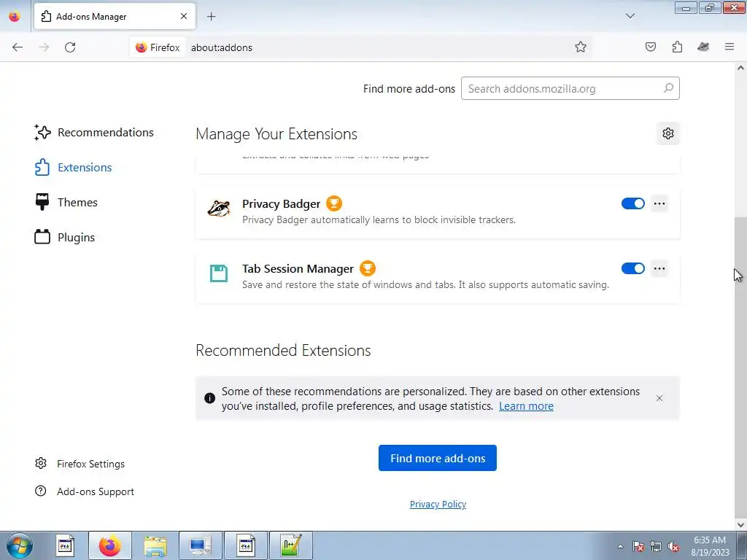Open Firefox from the taskbar
The width and height of the screenshot is (747, 560).
click(x=109, y=545)
